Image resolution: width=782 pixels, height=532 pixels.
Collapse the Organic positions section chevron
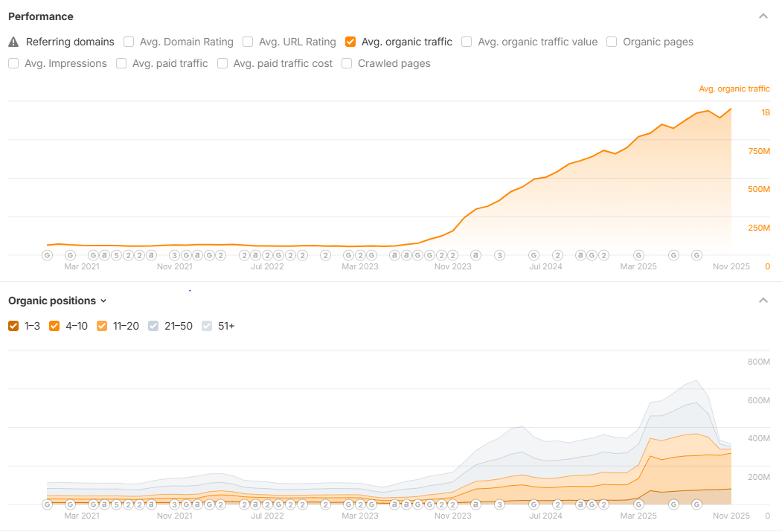click(763, 300)
